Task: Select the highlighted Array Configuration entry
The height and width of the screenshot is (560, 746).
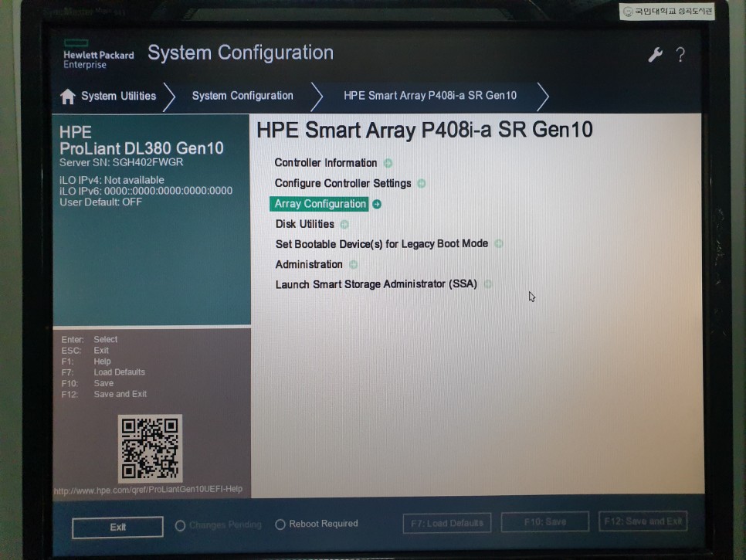Action: [319, 204]
